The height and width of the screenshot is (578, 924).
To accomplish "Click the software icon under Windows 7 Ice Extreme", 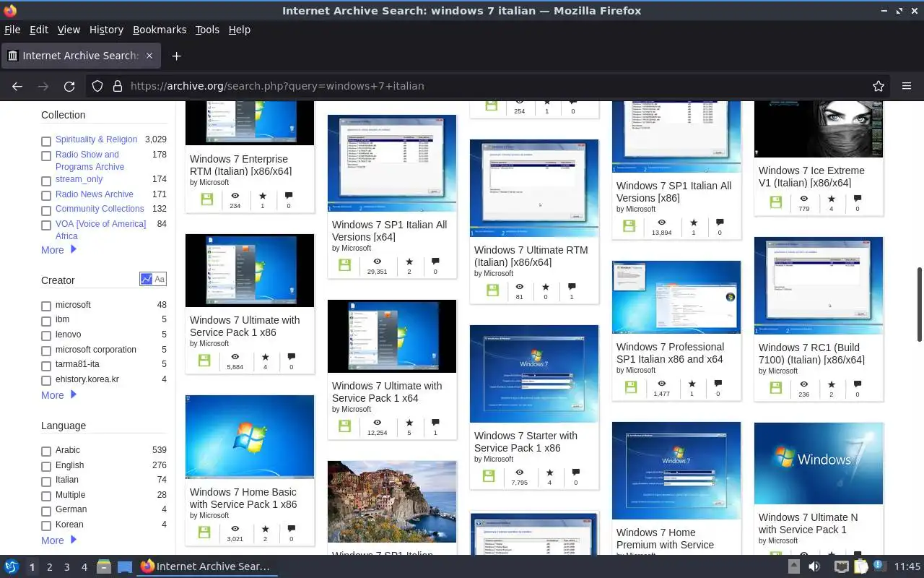I will (775, 202).
